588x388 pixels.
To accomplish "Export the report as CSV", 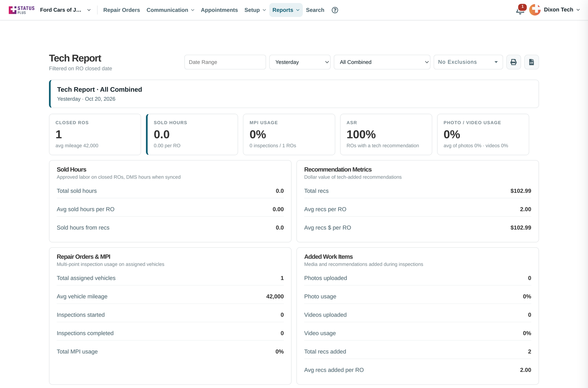I will [531, 62].
